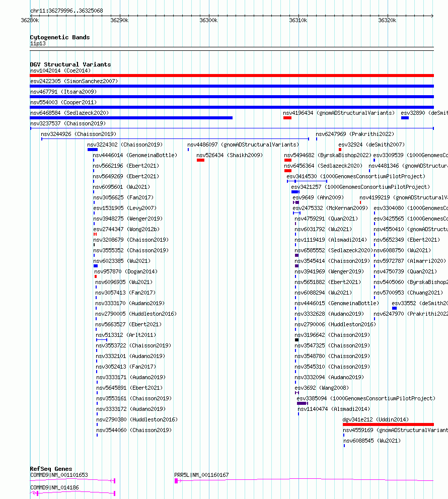Click the red nsv526434 (Shaikh2009) block

(200, 160)
